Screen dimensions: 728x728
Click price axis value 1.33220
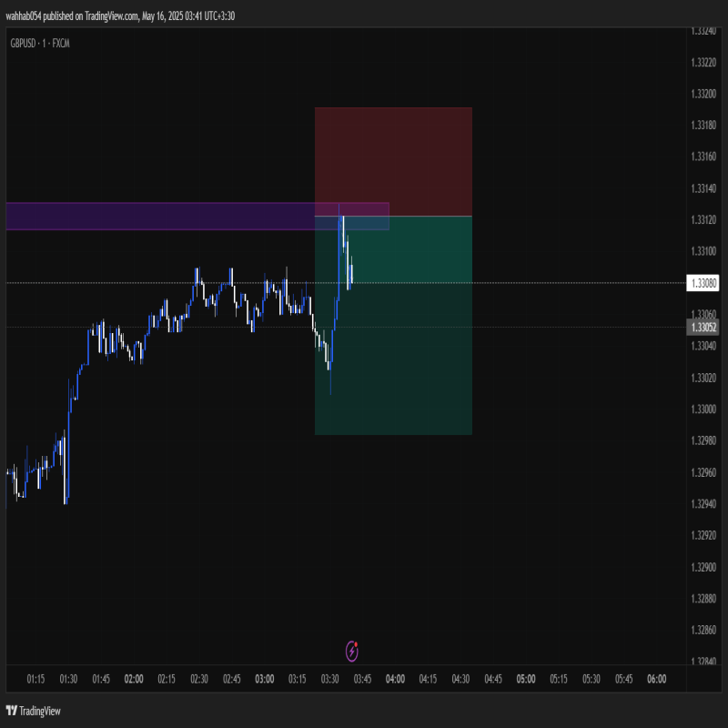click(703, 62)
